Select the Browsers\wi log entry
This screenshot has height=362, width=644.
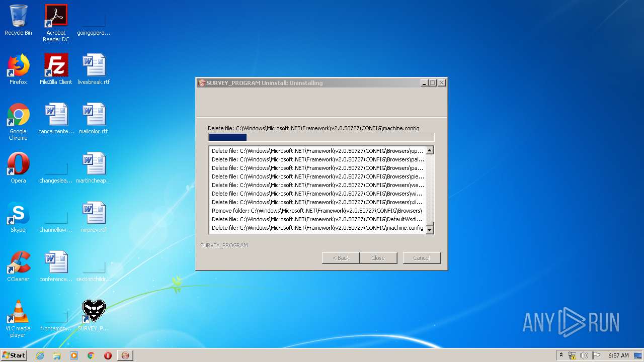pos(317,194)
